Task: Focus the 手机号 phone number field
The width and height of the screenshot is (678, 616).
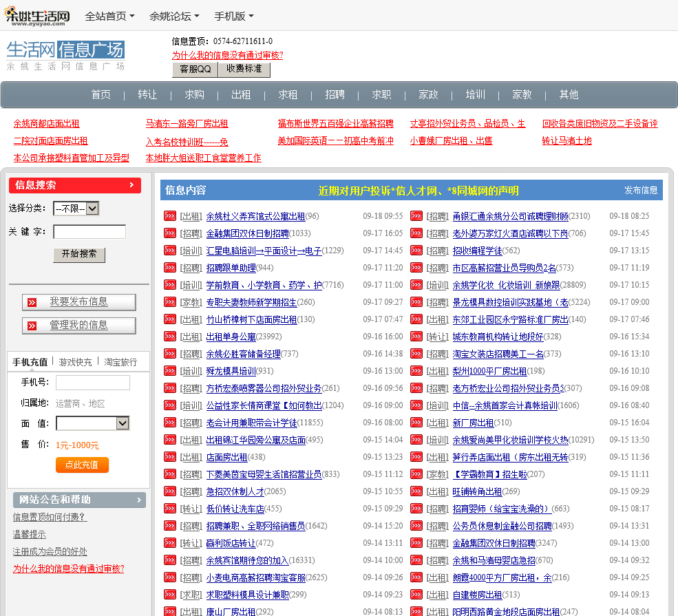Action: [x=92, y=383]
